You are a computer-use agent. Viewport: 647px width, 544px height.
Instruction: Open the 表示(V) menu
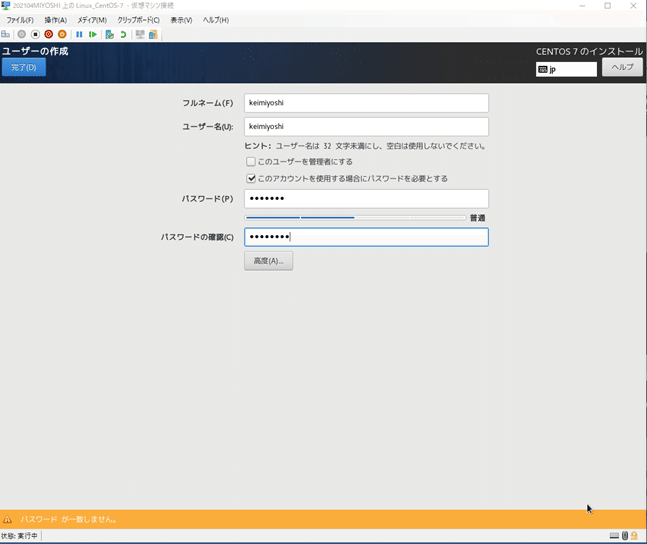coord(181,20)
